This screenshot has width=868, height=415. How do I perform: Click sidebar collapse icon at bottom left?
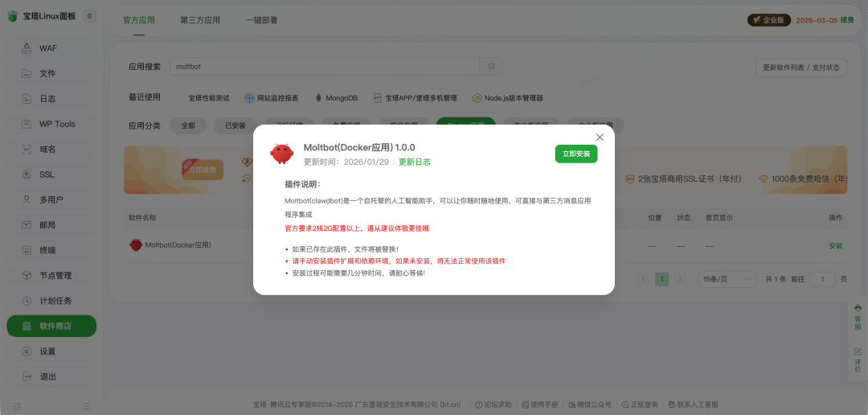coord(17,405)
